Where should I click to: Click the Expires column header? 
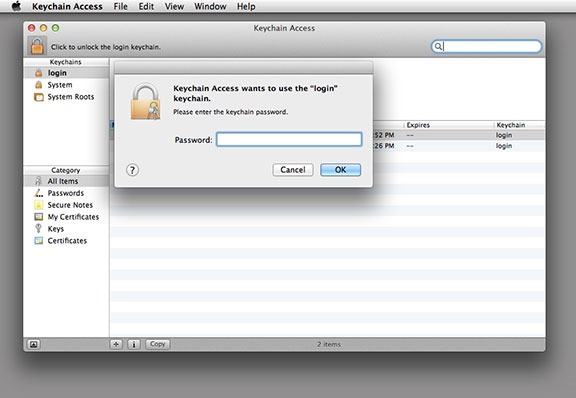click(x=449, y=125)
